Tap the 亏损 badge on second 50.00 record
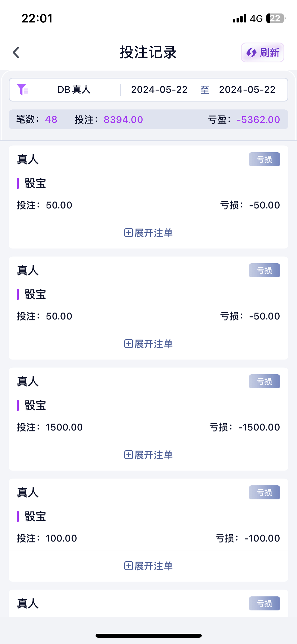The image size is (297, 644). coord(264,270)
